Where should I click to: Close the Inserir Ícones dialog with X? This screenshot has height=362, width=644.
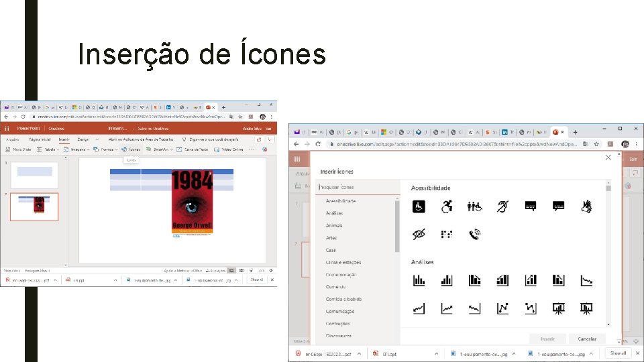pos(608,158)
